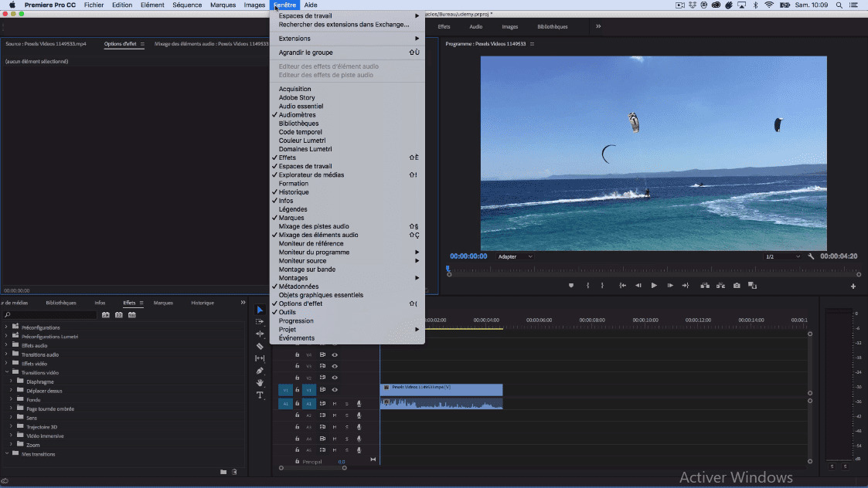Open the Fichier menu
The height and width of the screenshot is (488, 868).
(x=92, y=4)
